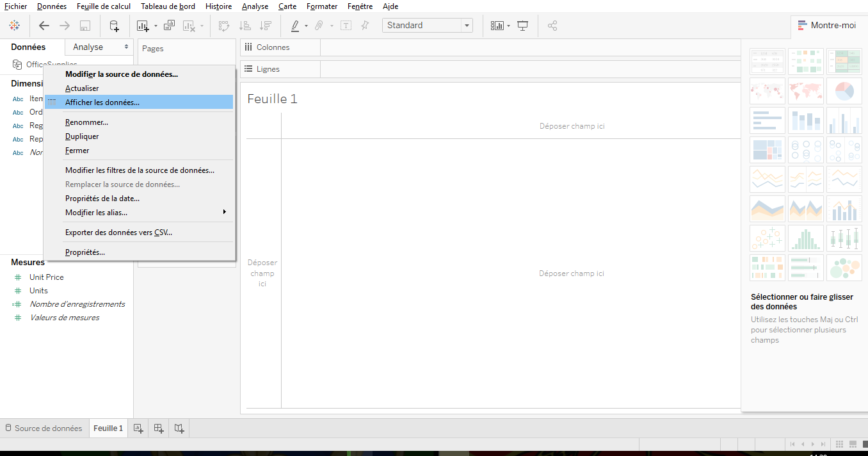Open the Analyse menu in menu bar

point(255,6)
